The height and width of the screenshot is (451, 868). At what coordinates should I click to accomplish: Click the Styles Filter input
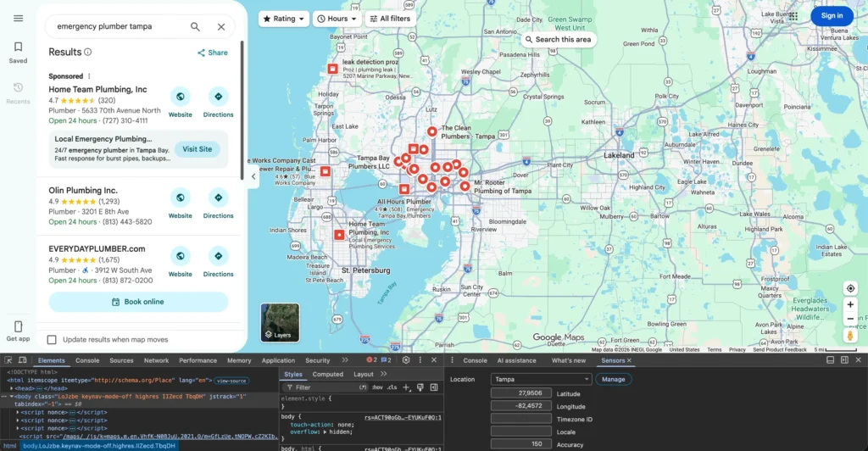(x=326, y=387)
